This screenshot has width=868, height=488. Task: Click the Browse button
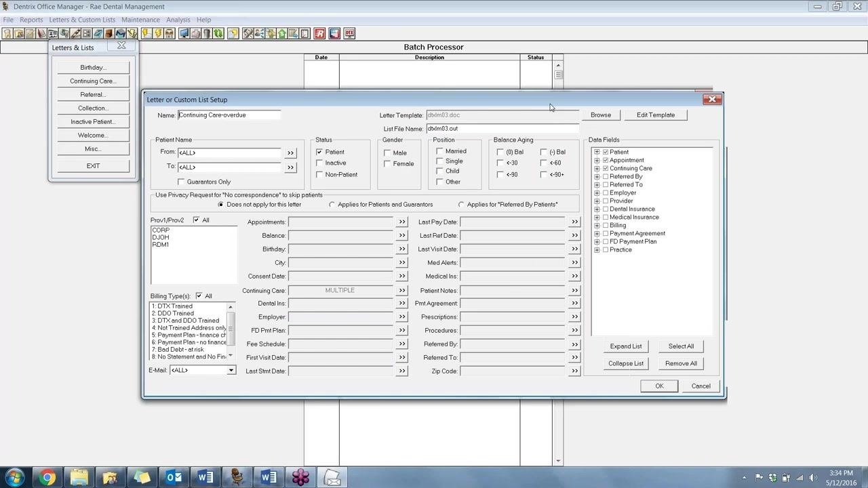point(601,115)
